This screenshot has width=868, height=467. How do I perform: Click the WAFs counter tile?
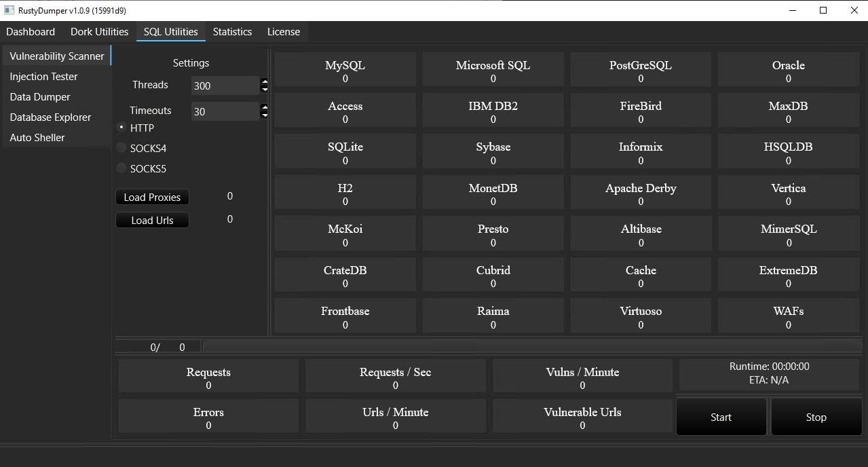(x=789, y=317)
